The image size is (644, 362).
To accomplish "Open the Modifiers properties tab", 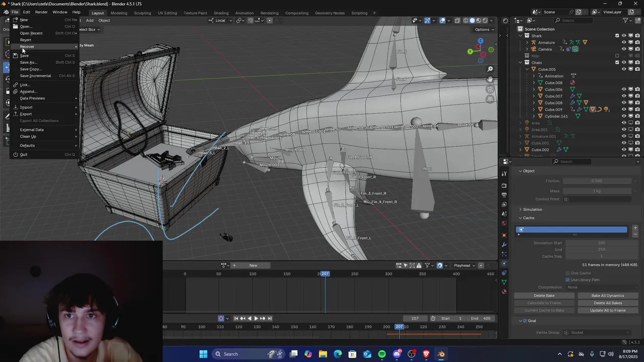I will [x=504, y=245].
